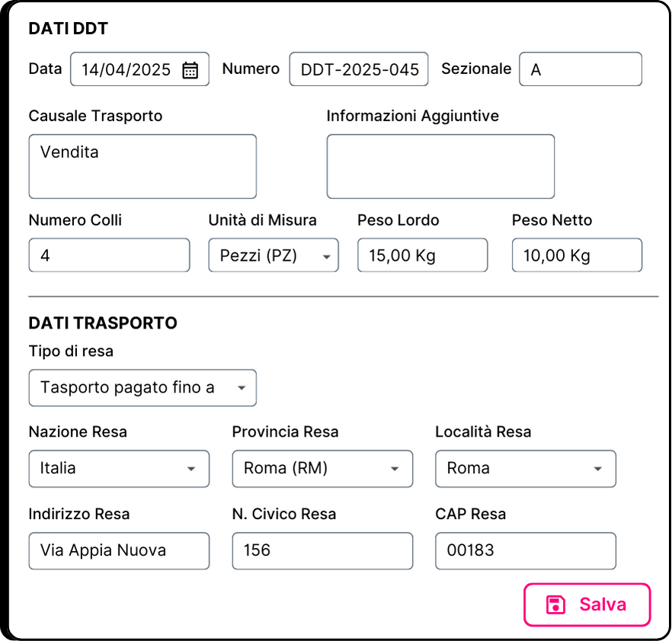Click the dropdown arrow beside Pezzi (PZ)
This screenshot has width=672, height=641.
click(x=327, y=257)
